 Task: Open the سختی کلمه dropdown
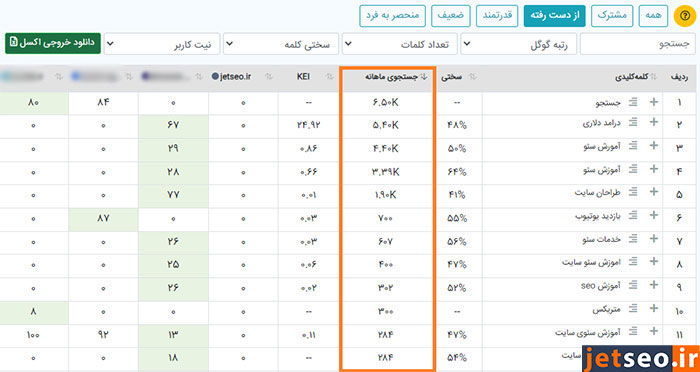click(281, 44)
